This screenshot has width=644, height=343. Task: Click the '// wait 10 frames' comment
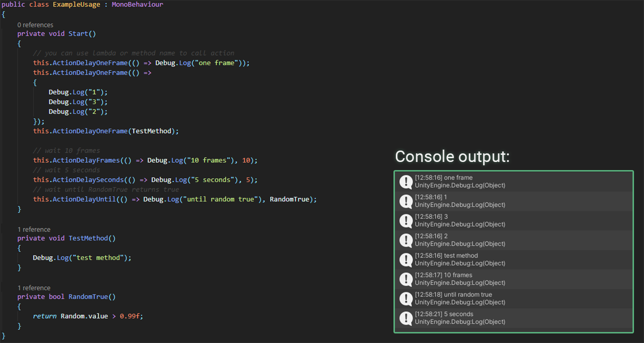click(x=67, y=151)
